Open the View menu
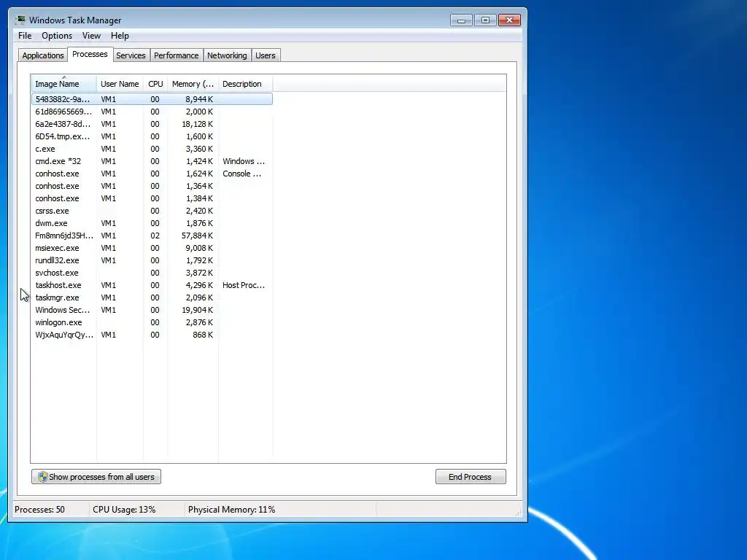Image resolution: width=747 pixels, height=560 pixels. coord(91,36)
